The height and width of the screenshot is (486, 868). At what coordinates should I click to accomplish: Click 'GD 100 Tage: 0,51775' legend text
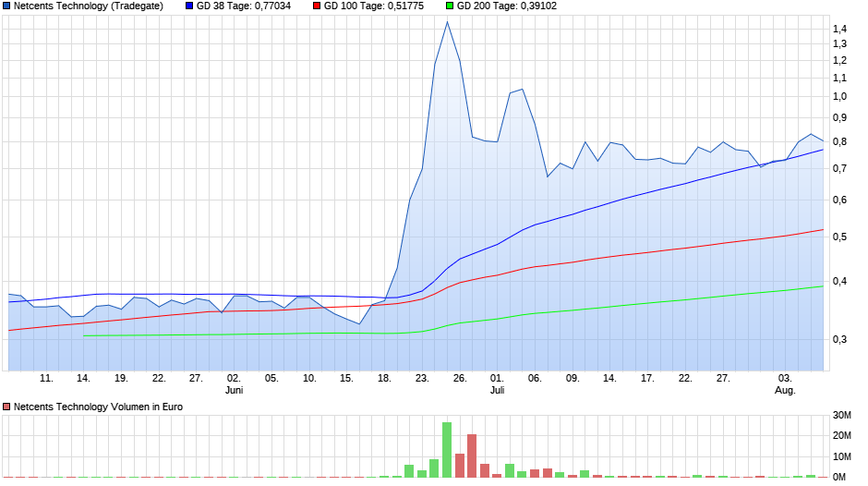click(x=374, y=6)
